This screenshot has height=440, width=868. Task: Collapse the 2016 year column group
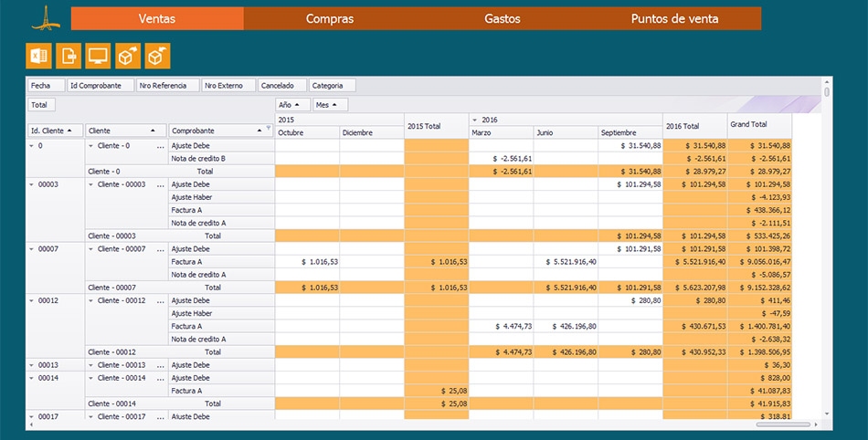point(474,120)
